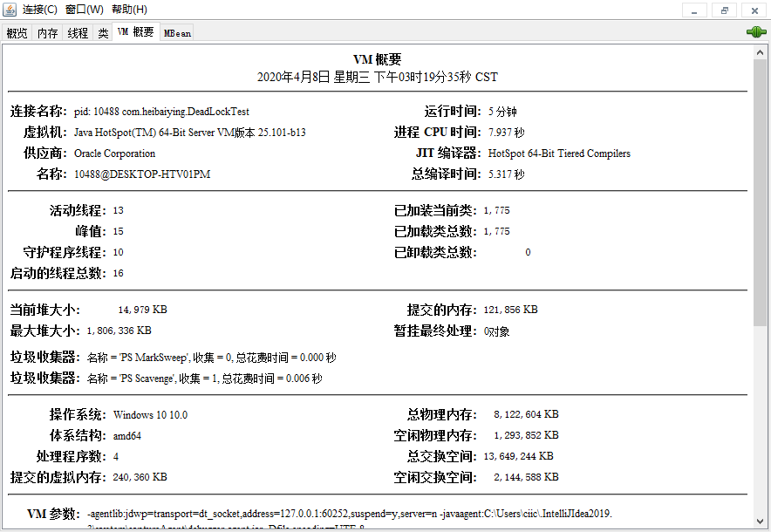Click the PS MarkSweep garbage collector line
The image size is (771, 532).
tap(211, 358)
